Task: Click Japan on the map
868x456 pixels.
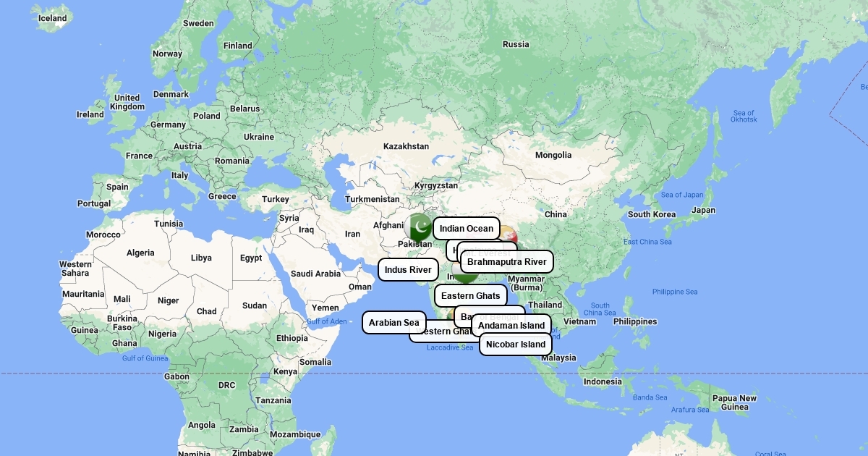Action: pyautogui.click(x=703, y=211)
